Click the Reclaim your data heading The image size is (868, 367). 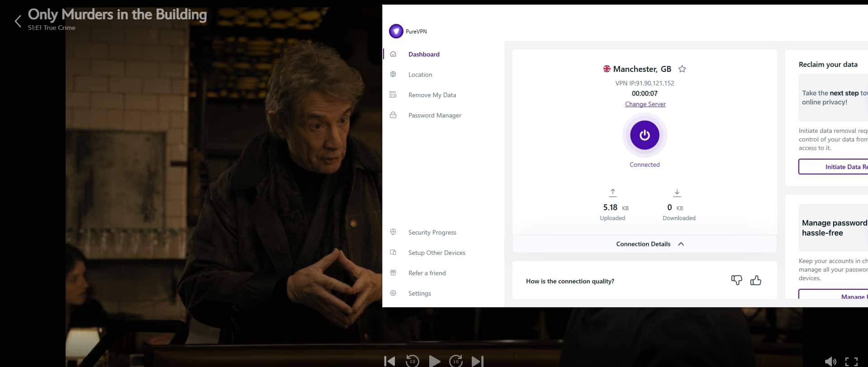point(828,64)
